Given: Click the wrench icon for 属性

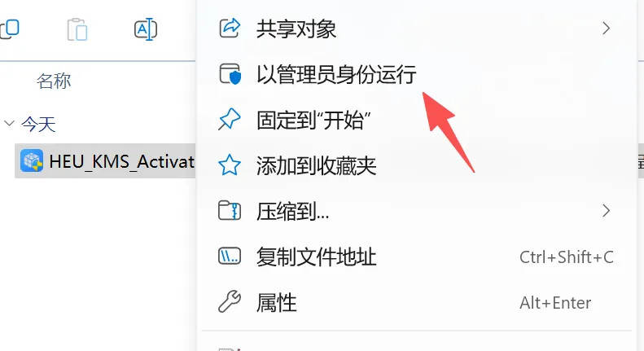Looking at the screenshot, I should pos(229,301).
